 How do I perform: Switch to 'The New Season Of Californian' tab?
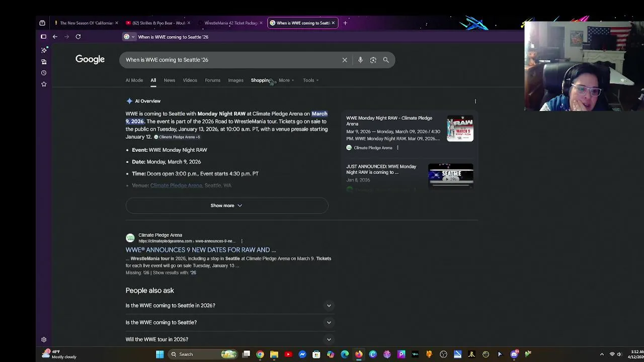[x=86, y=23]
